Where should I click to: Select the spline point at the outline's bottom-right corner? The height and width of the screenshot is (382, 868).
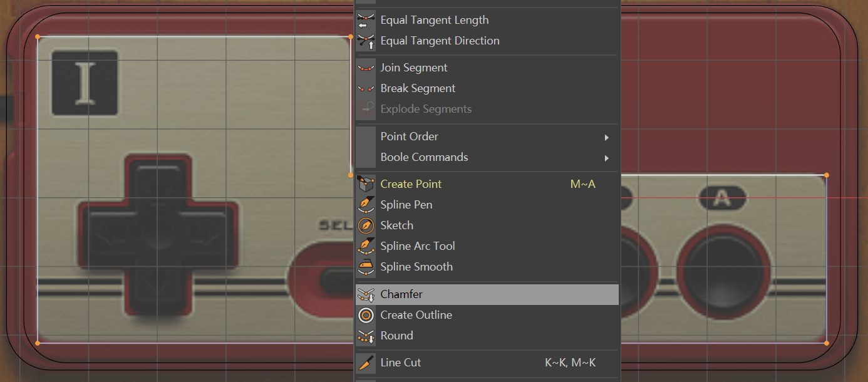(827, 343)
